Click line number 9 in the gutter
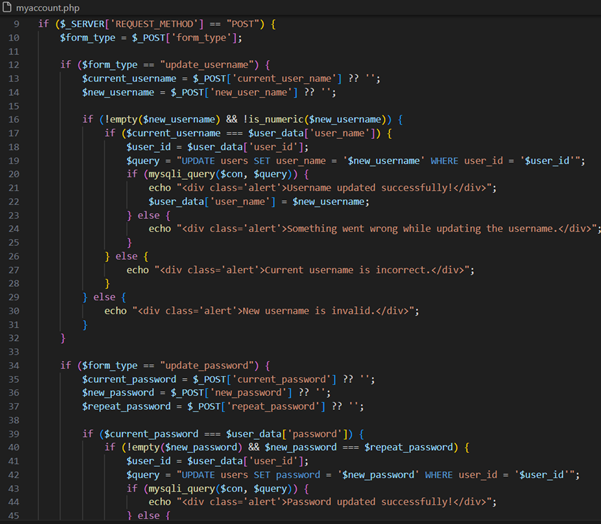Screen dimensions: 601x524 tap(15, 23)
